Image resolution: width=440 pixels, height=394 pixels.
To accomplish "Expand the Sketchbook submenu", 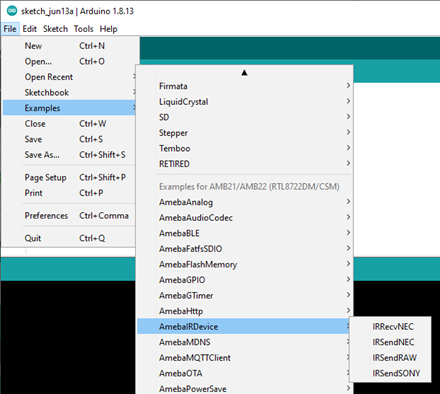I will pos(69,92).
